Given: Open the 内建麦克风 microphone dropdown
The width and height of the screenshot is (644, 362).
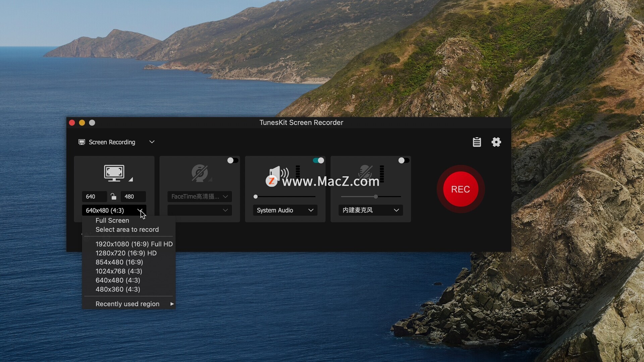Looking at the screenshot, I should (x=370, y=210).
